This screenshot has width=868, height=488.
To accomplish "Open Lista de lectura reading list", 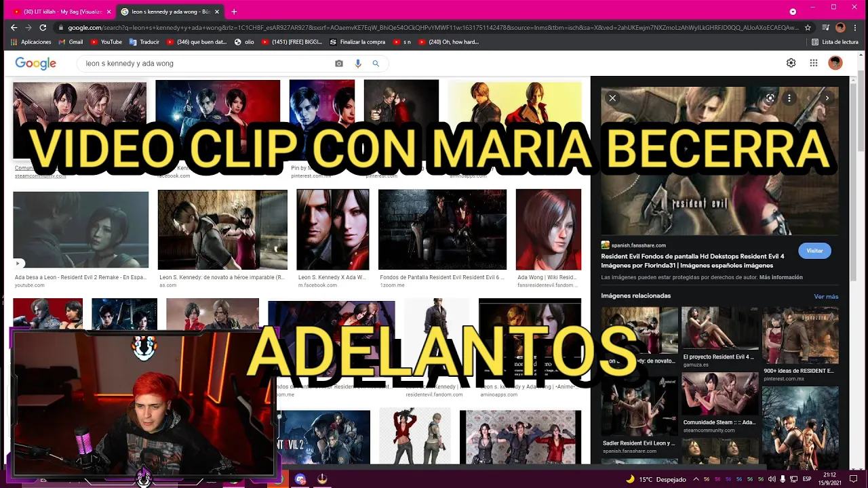I will pyautogui.click(x=835, y=42).
